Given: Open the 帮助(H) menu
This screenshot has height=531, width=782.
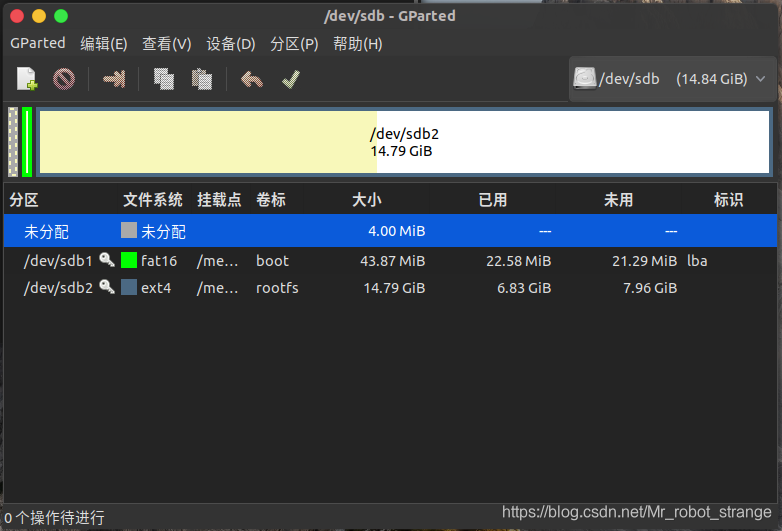Looking at the screenshot, I should (x=358, y=44).
